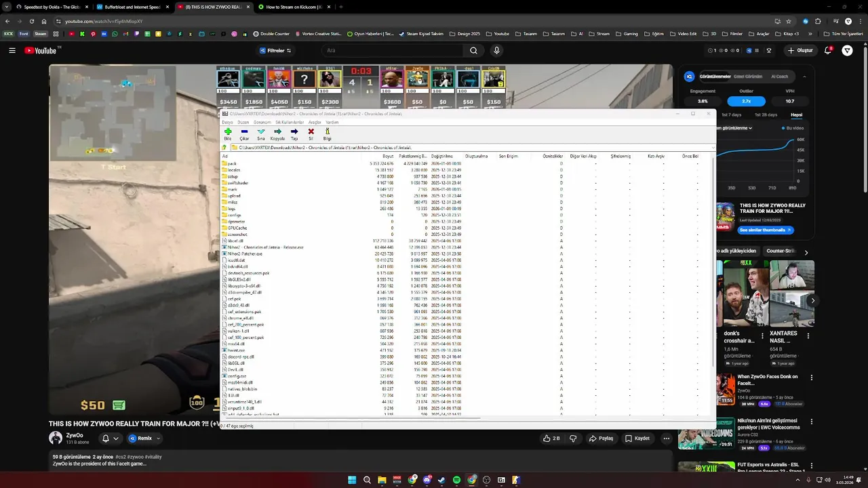The height and width of the screenshot is (488, 868).
Task: Dislike the video with thumbs-down button
Action: point(573,439)
